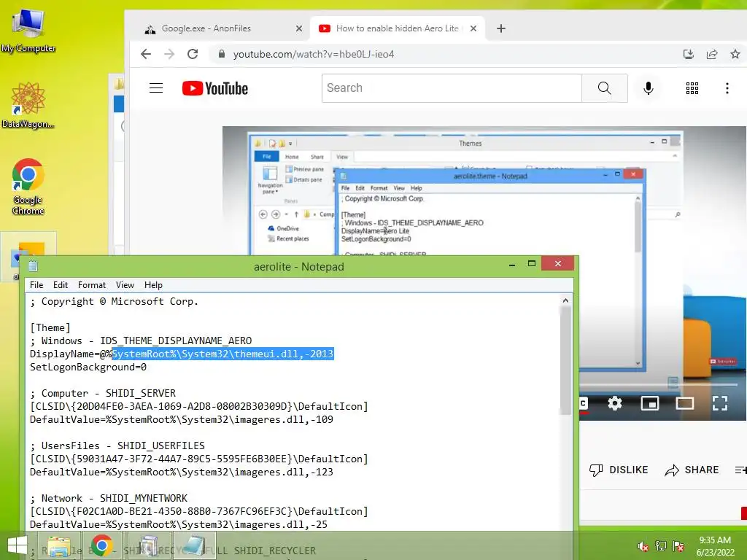Screen dimensions: 747x560
Task: Click the '; Network - SHIDI_MYNETWORK' line
Action: (x=109, y=498)
